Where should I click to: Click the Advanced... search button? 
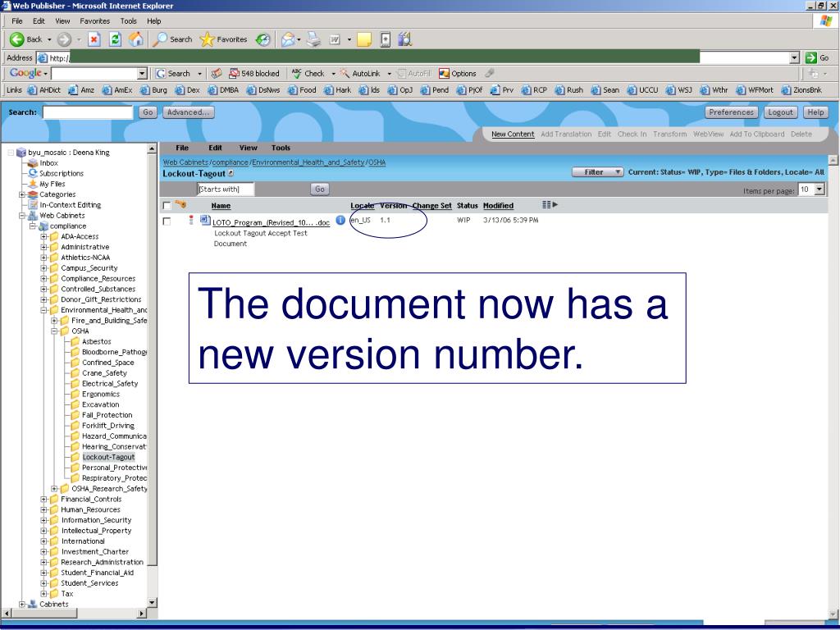pos(188,112)
